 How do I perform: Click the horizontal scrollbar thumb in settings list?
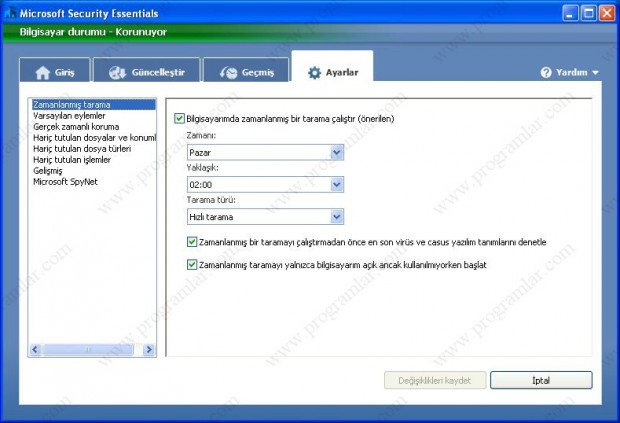89,349
